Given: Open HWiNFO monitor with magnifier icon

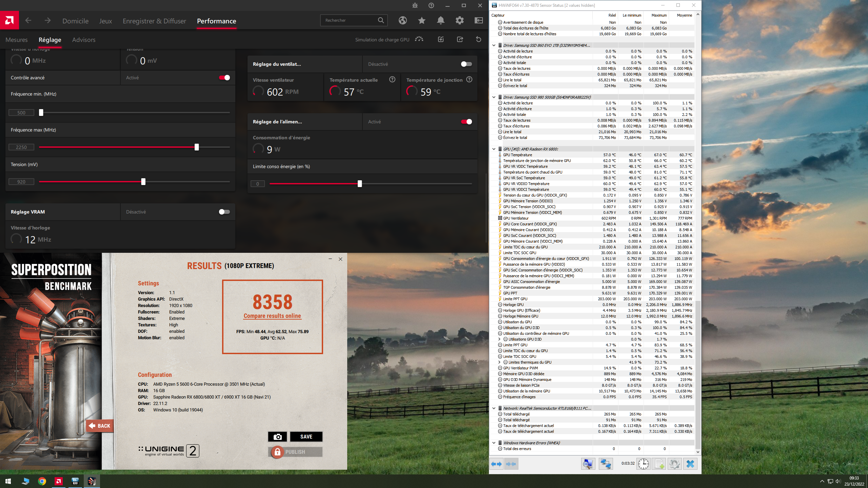Looking at the screenshot, I should coord(588,464).
